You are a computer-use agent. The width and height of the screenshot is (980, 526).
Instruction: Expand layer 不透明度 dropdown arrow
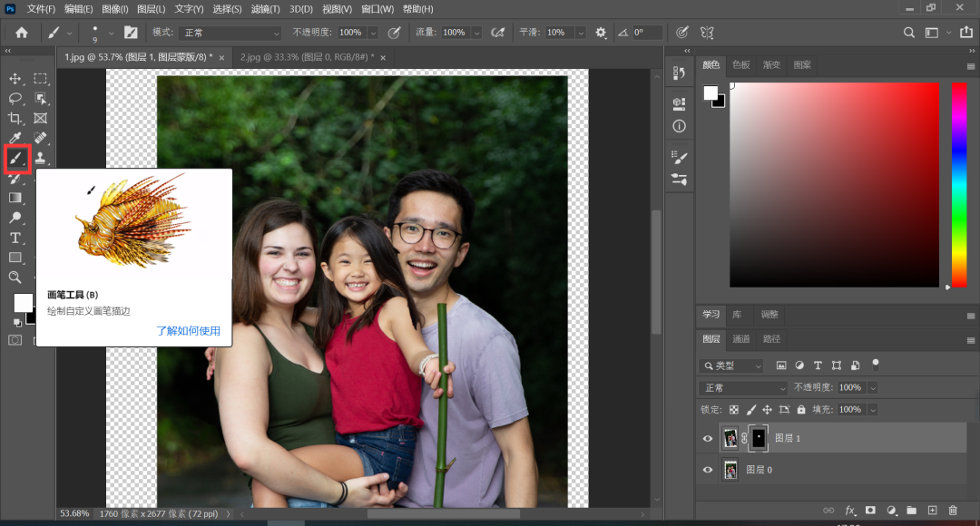coord(873,388)
